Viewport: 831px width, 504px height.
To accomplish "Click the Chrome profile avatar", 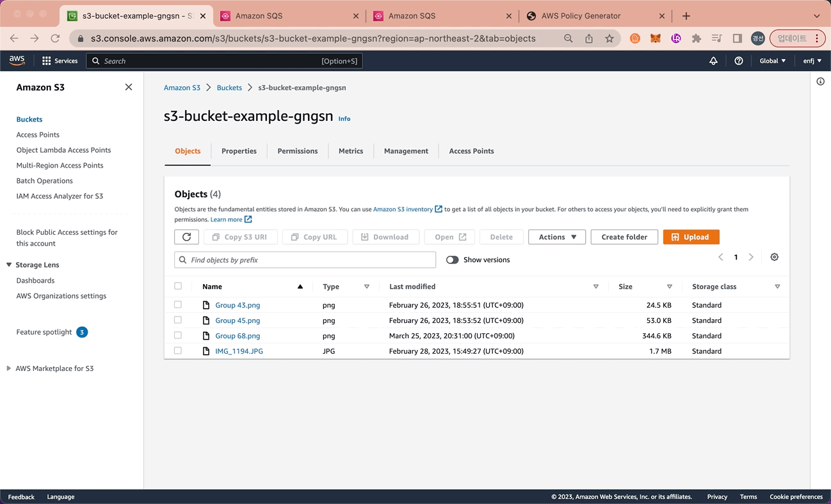I will pos(758,38).
